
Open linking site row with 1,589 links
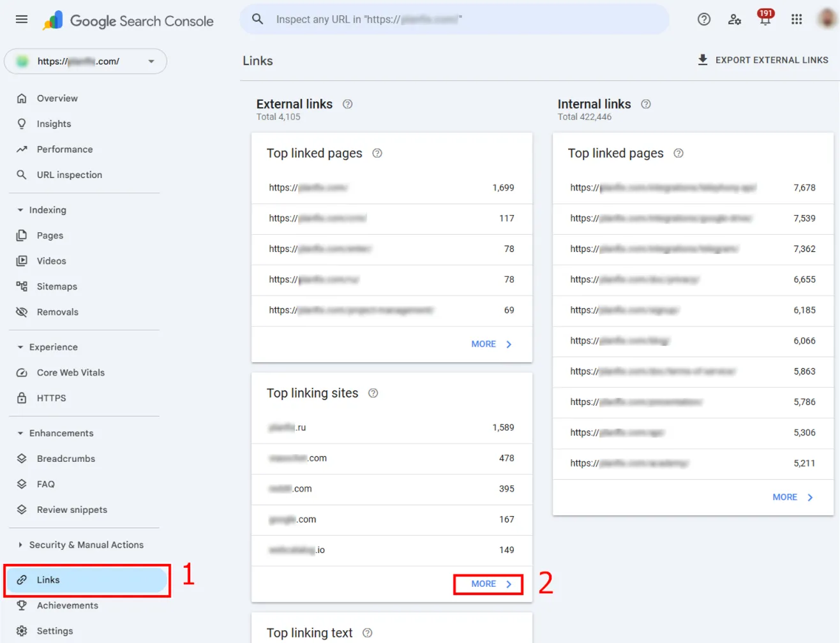point(392,427)
